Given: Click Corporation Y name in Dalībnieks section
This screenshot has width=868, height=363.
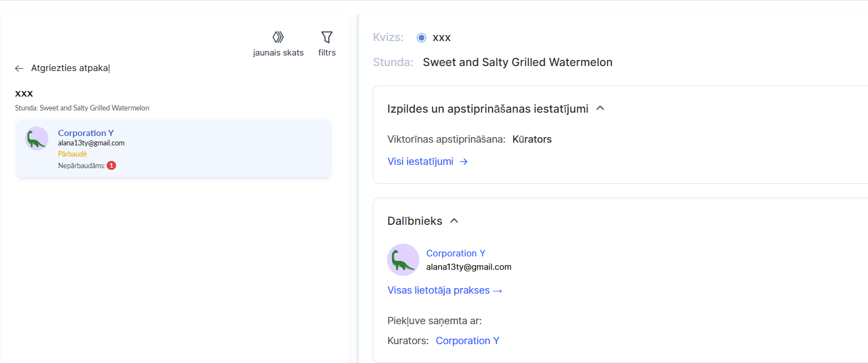Looking at the screenshot, I should [x=456, y=253].
